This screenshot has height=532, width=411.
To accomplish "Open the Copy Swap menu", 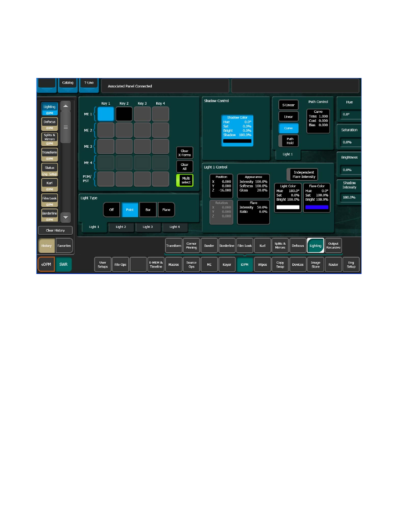I will click(280, 264).
